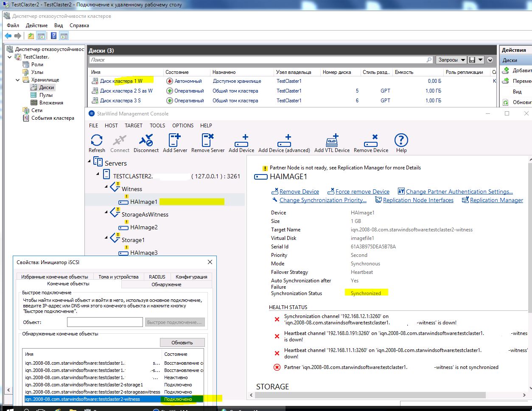Toggle the console tree pane icon
The height and width of the screenshot is (411, 532).
pyautogui.click(x=41, y=36)
